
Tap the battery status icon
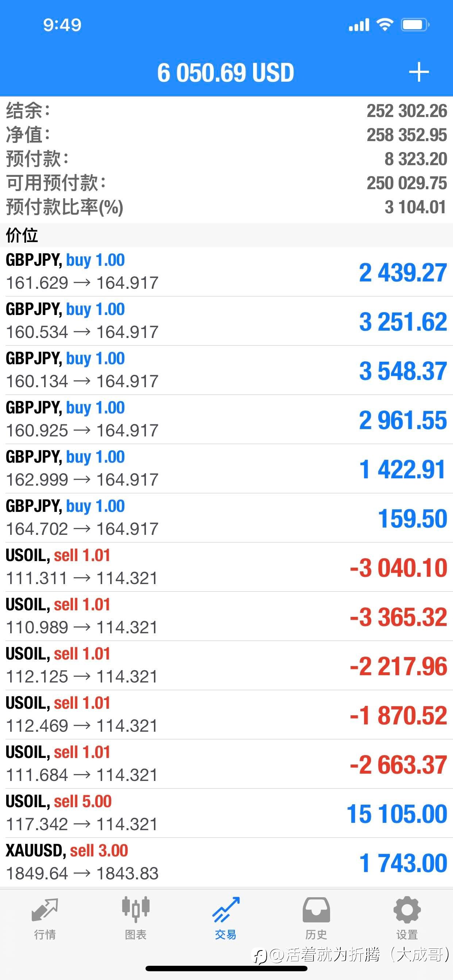coord(415,25)
